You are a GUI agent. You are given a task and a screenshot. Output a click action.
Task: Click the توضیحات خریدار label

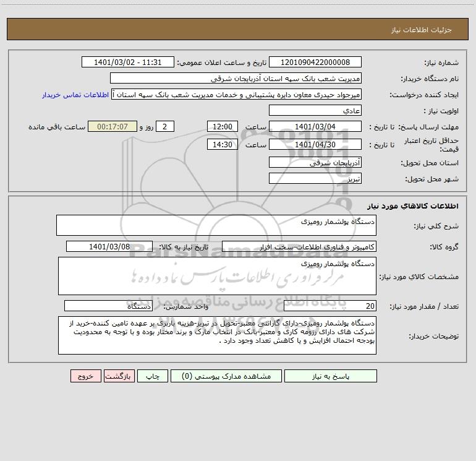pyautogui.click(x=434, y=336)
